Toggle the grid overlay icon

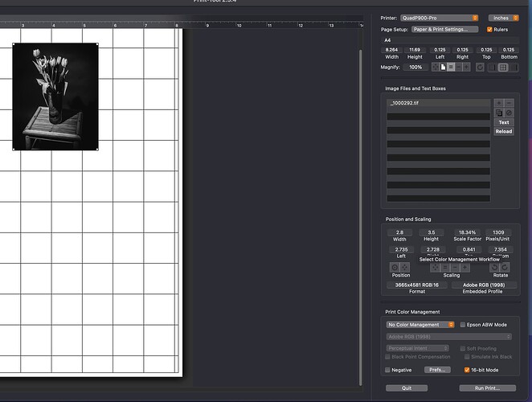point(503,68)
